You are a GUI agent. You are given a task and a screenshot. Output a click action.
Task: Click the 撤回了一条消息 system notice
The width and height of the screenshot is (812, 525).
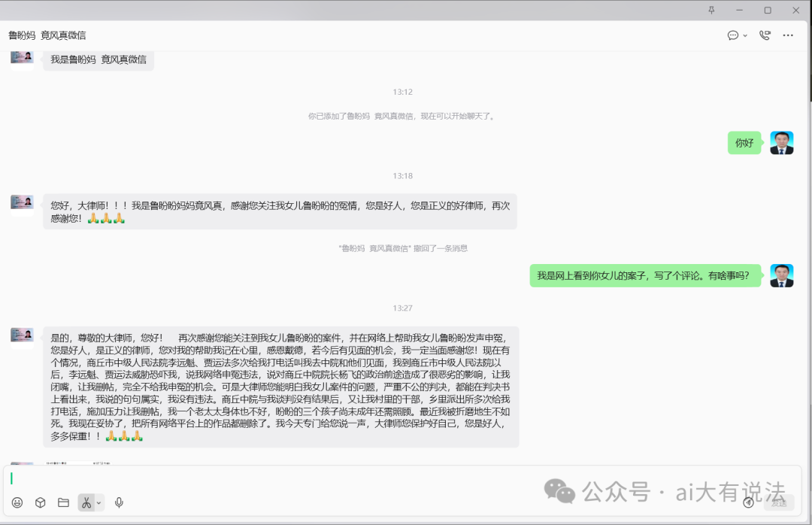click(403, 248)
